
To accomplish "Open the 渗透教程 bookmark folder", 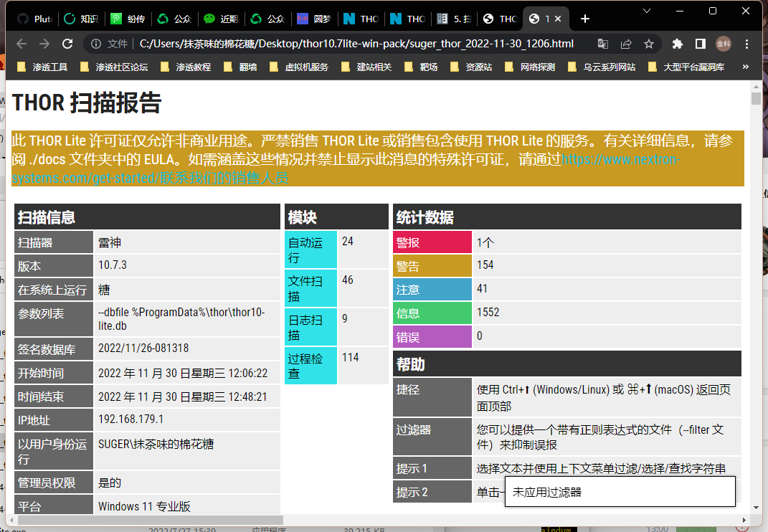I will pos(186,67).
